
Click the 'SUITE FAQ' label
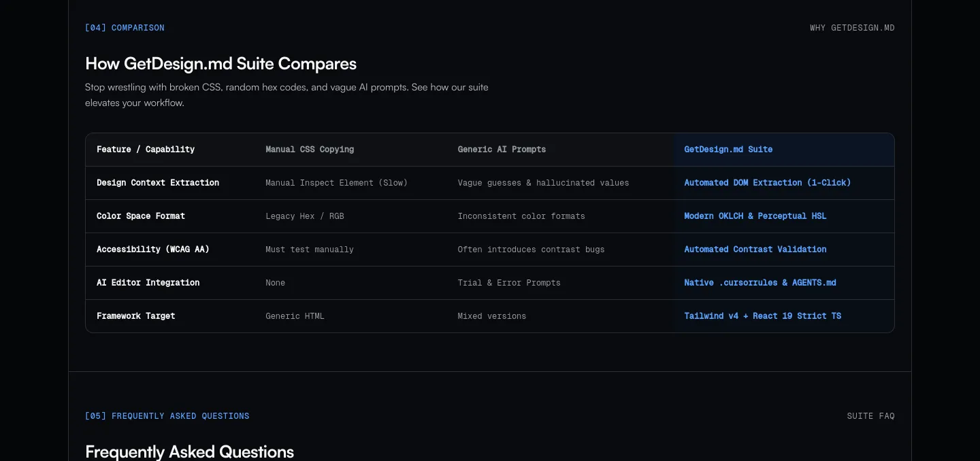[871, 416]
